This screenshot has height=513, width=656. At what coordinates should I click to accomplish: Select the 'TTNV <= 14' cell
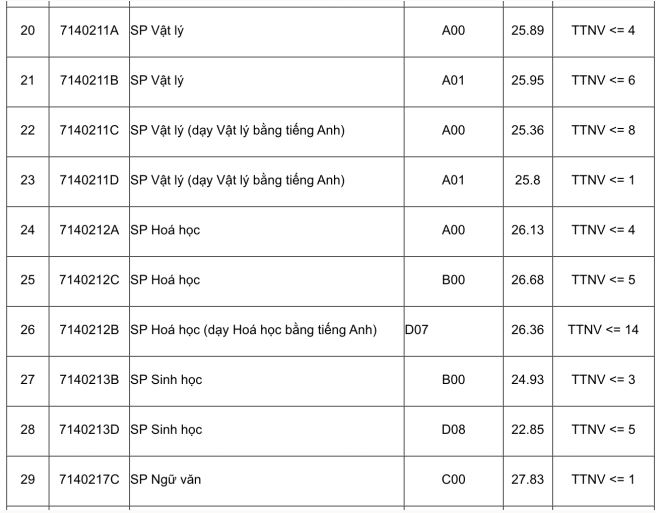pyautogui.click(x=603, y=330)
